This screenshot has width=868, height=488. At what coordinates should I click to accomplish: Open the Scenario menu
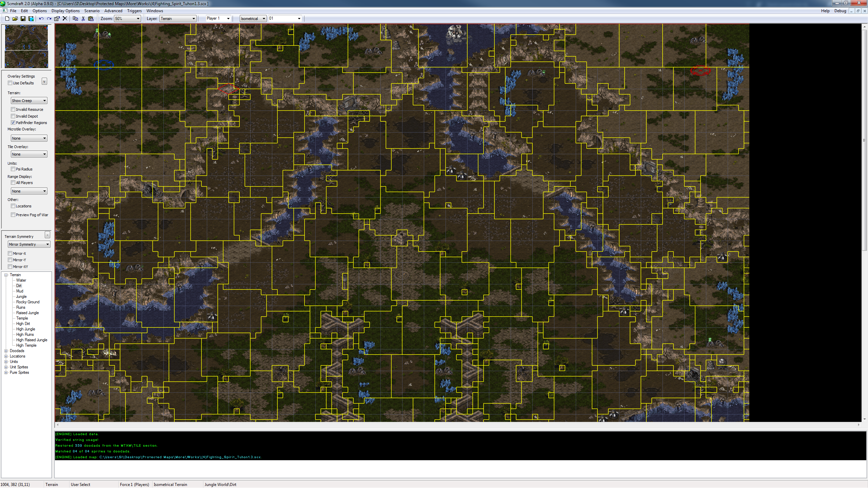click(92, 11)
